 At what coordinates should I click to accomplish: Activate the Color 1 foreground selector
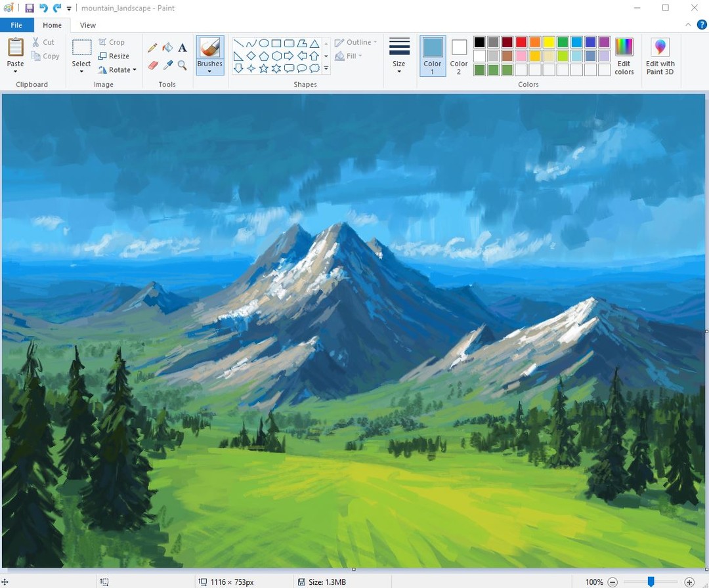point(433,56)
